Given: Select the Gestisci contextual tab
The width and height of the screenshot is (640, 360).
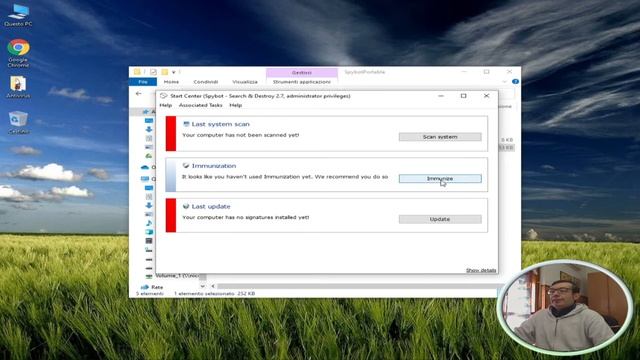Looking at the screenshot, I should [302, 73].
